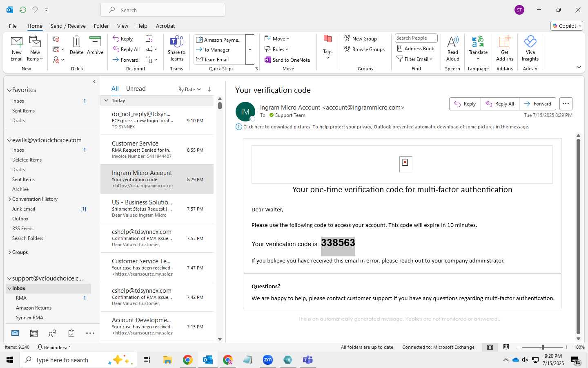Open the Move dropdown
Image resolution: width=588 pixels, height=368 pixels.
pyautogui.click(x=277, y=38)
